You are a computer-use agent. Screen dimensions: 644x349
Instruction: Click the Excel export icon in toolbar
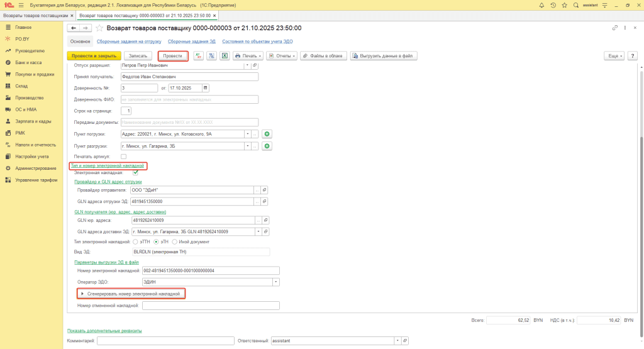[224, 56]
